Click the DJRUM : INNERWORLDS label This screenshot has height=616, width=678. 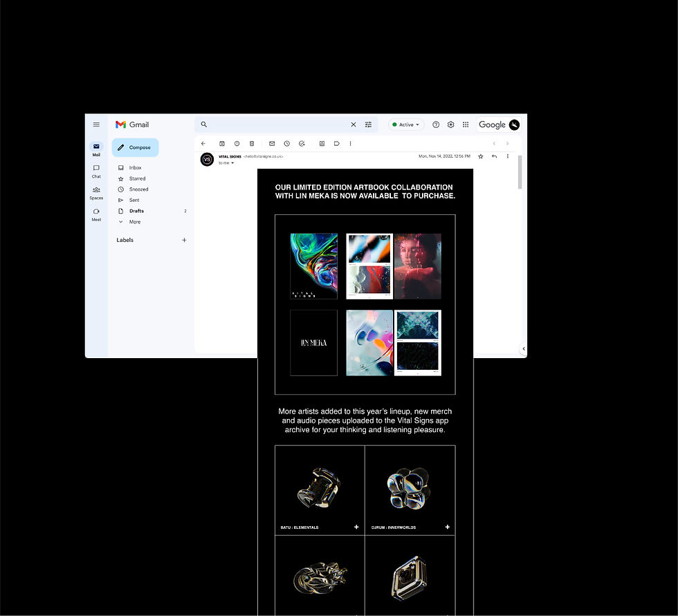tap(394, 528)
